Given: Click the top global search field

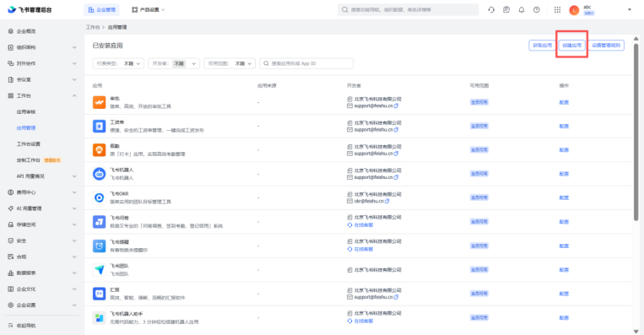Looking at the screenshot, I should 408,9.
